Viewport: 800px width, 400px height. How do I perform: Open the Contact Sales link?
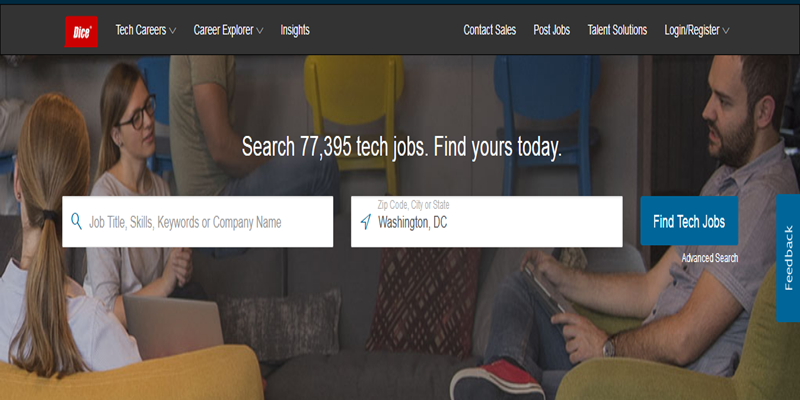coord(490,30)
